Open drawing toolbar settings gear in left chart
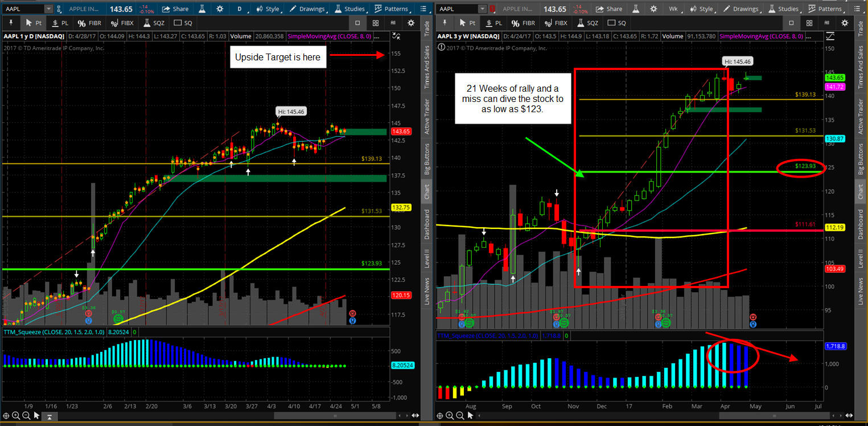Image resolution: width=868 pixels, height=426 pixels. 411,23
